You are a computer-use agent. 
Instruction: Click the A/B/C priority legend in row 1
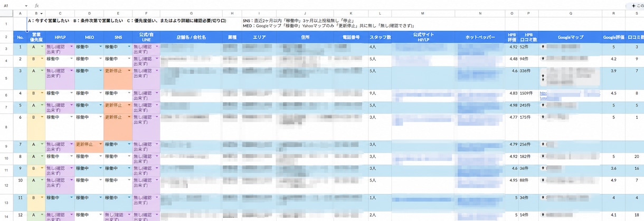[127, 21]
